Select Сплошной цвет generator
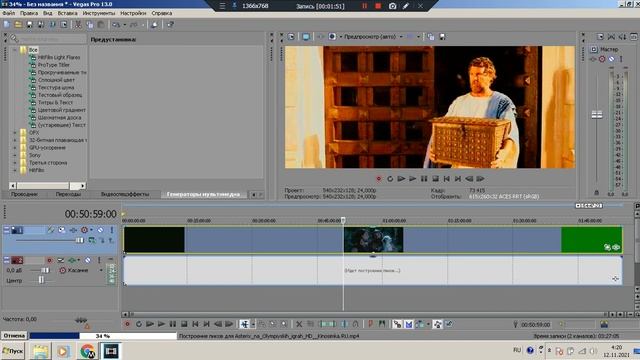Image resolution: width=640 pixels, height=360 pixels. click(x=56, y=80)
